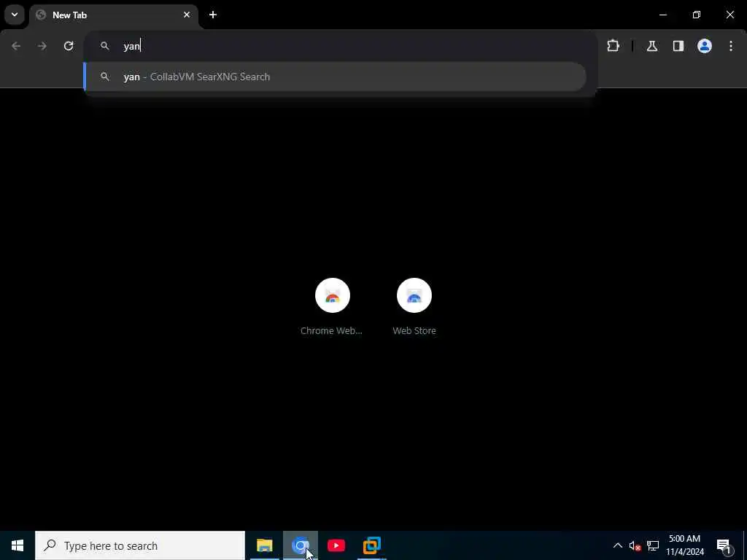Viewport: 747px width, 560px height.
Task: Open the network tray icon
Action: point(653,545)
